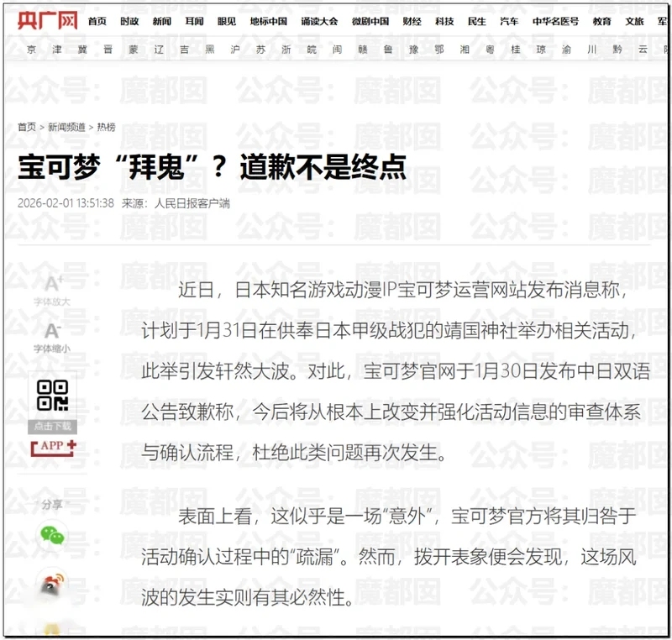
Task: Select the 辽 regional channel link
Action: pos(159,50)
